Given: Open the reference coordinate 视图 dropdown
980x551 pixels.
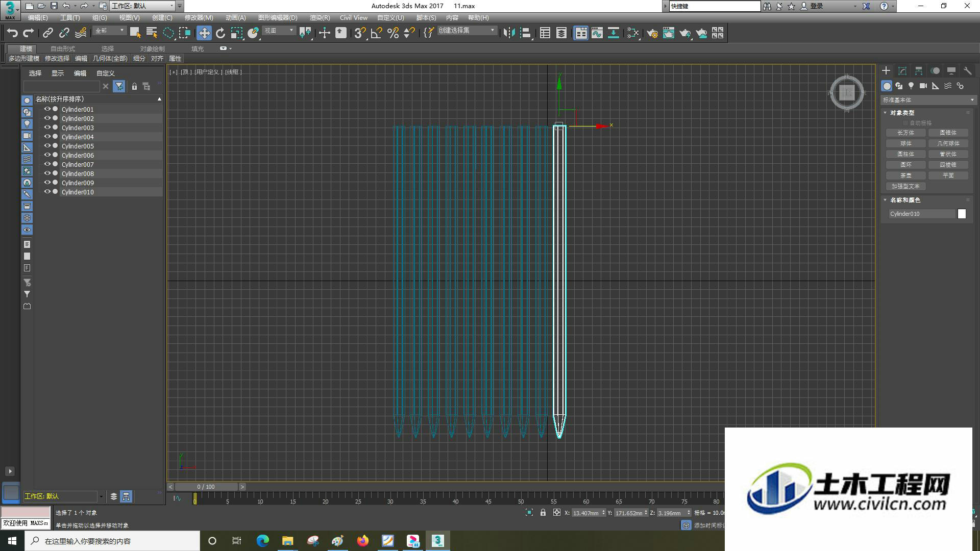Looking at the screenshot, I should tap(279, 31).
